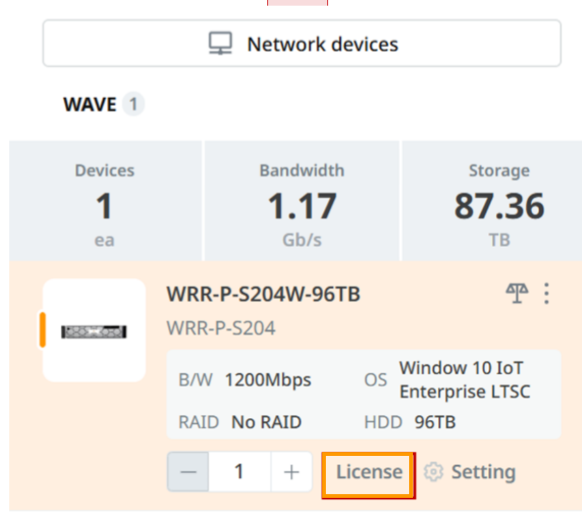Increase quantity with the plus button

click(291, 472)
